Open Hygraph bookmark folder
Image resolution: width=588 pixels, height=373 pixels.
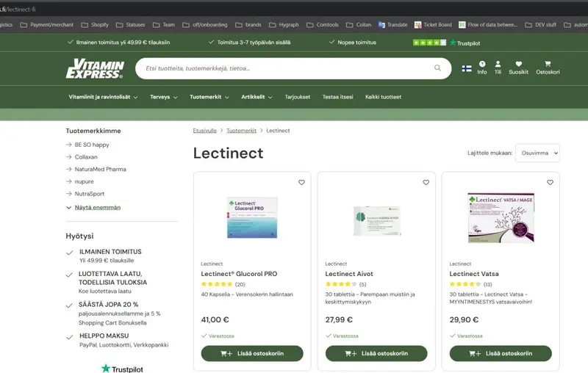coord(284,25)
